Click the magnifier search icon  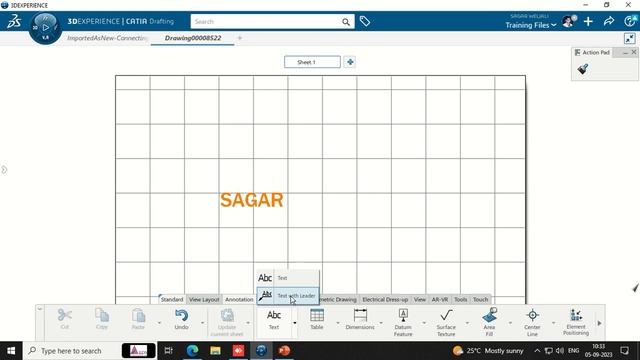tap(346, 22)
